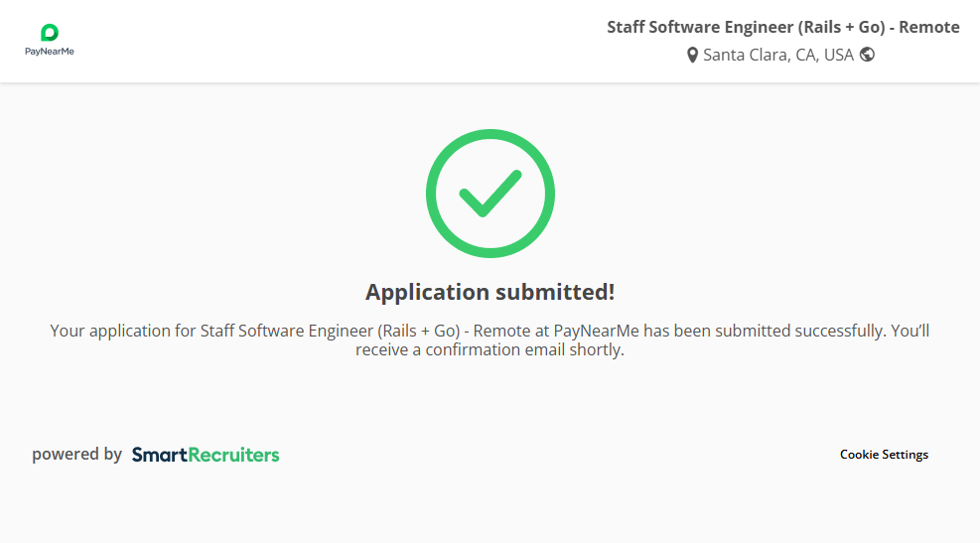Click the PayNearMe wordmark under the logo
This screenshot has width=980, height=543.
pyautogui.click(x=50, y=52)
